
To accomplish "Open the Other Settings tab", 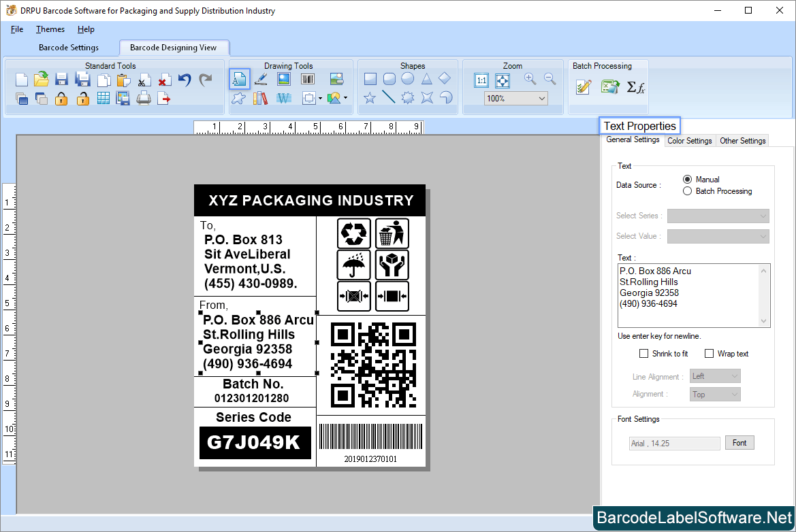I will click(x=742, y=141).
